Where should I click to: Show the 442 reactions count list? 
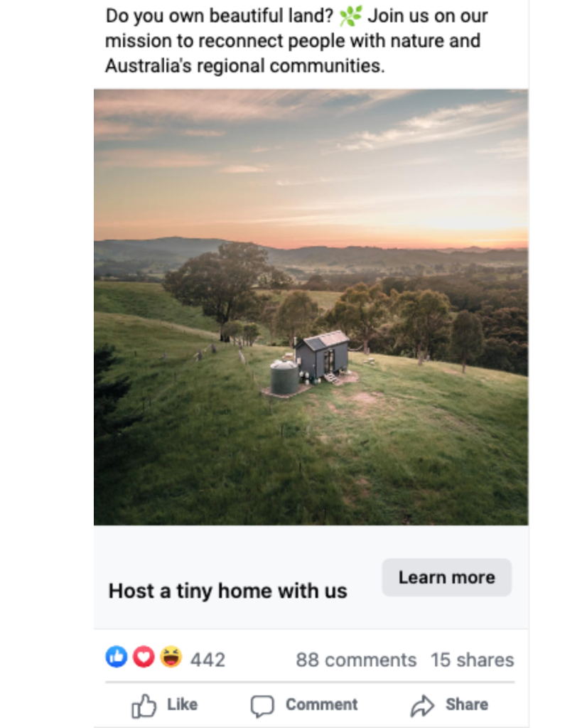click(208, 660)
